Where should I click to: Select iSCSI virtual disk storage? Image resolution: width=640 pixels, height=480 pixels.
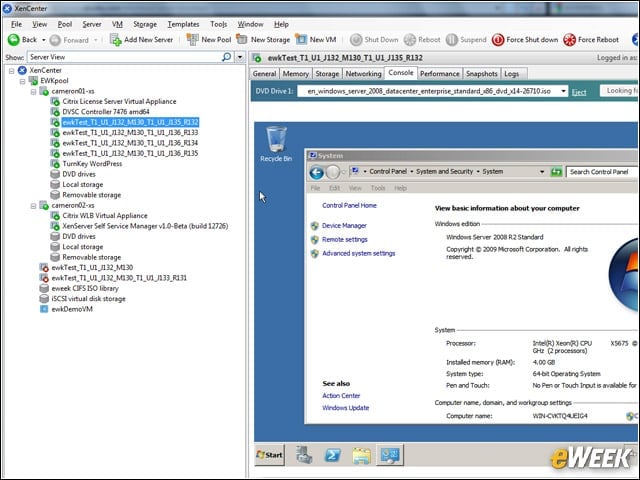click(x=89, y=298)
